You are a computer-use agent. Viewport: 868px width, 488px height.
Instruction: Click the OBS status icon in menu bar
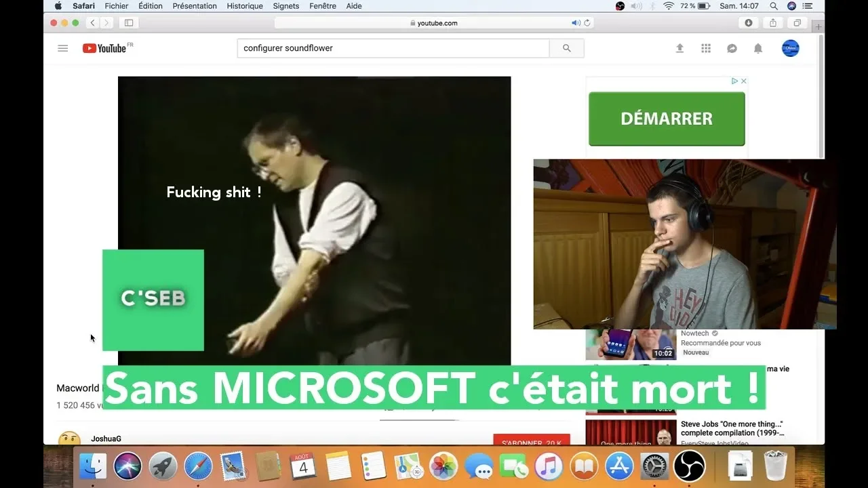620,6
